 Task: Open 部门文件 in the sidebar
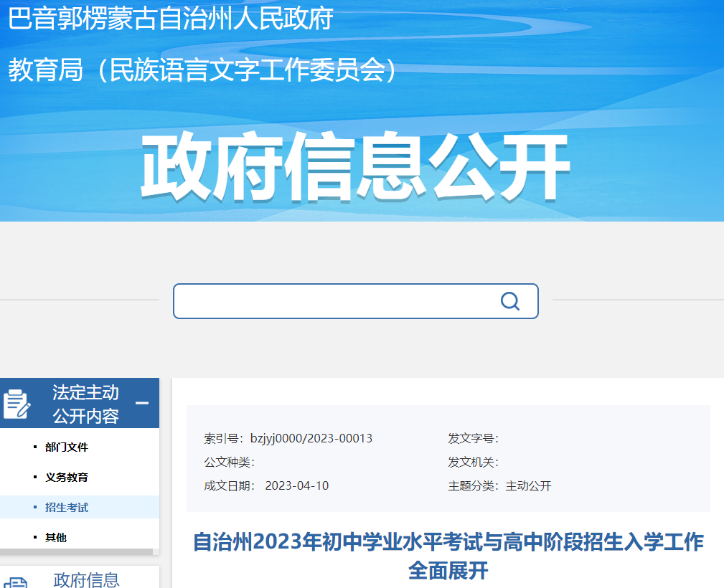67,447
